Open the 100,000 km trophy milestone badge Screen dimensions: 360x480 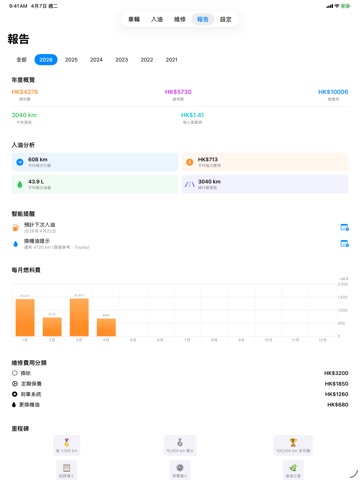pyautogui.click(x=293, y=445)
